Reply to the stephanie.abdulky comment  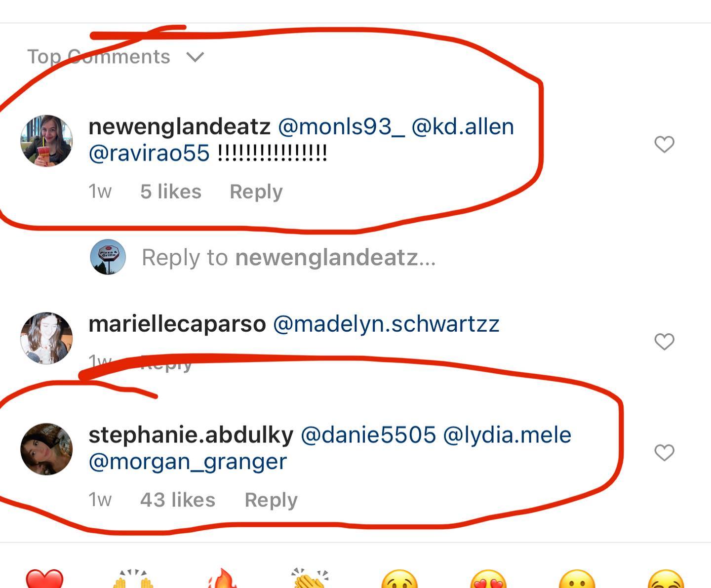click(271, 500)
